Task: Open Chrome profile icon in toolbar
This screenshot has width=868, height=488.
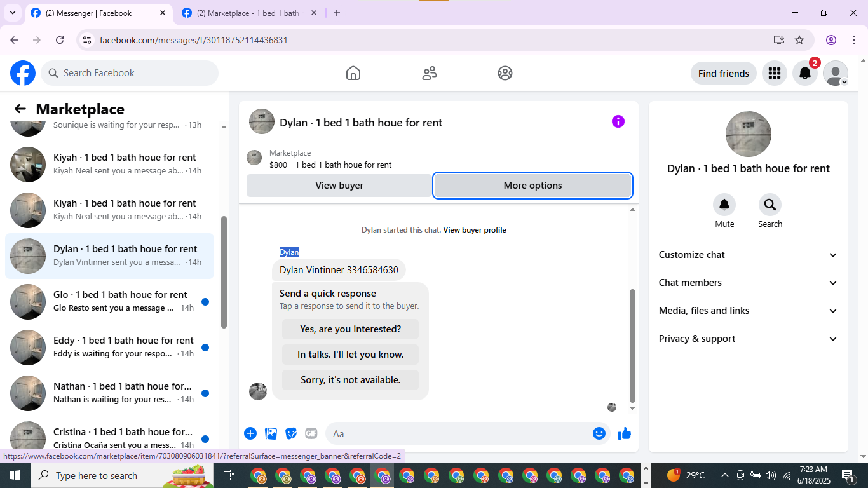Action: (x=831, y=40)
